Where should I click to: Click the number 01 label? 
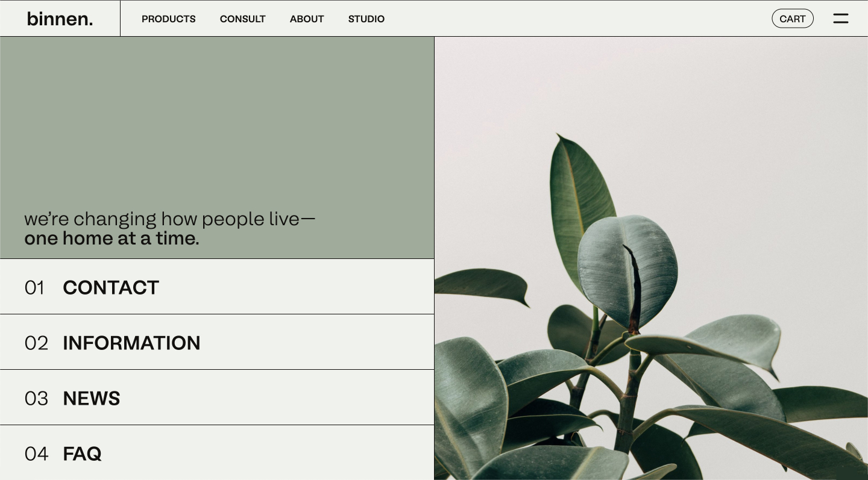pos(34,288)
